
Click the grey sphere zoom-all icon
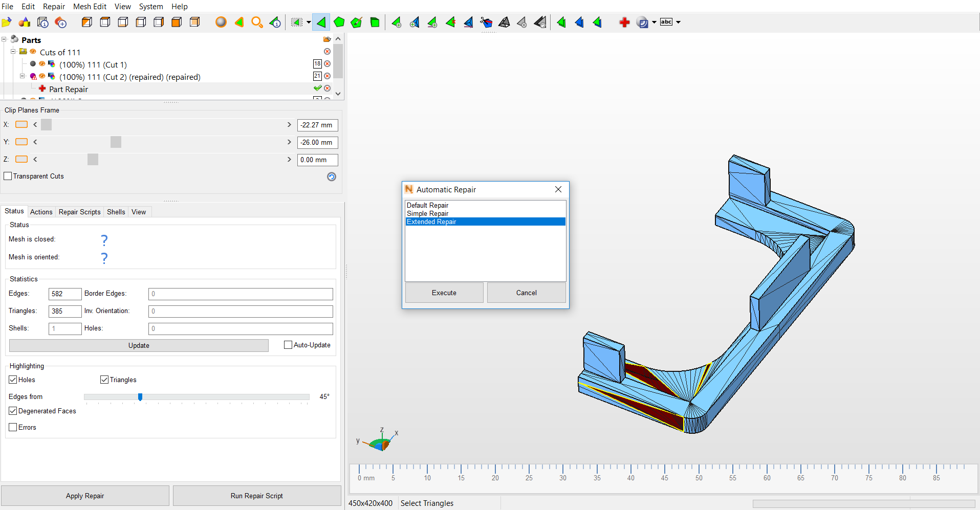(x=221, y=22)
